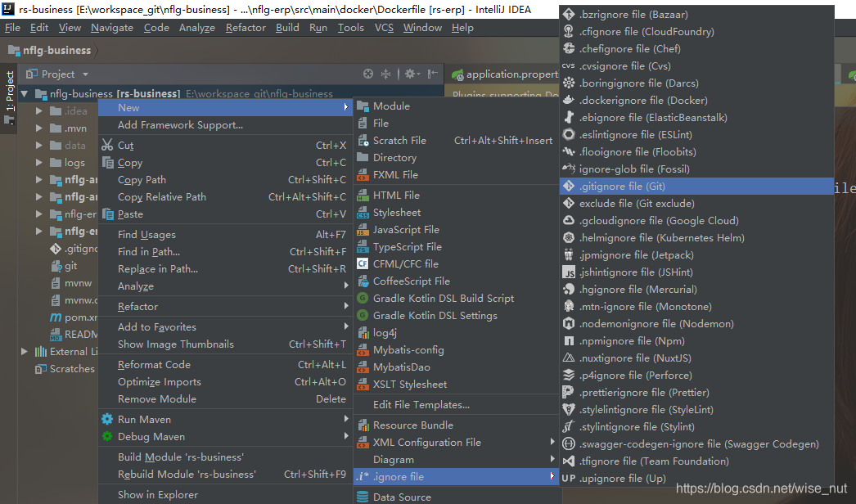Expand External Libraries node arrow
Image resolution: width=856 pixels, height=504 pixels.
click(x=24, y=352)
